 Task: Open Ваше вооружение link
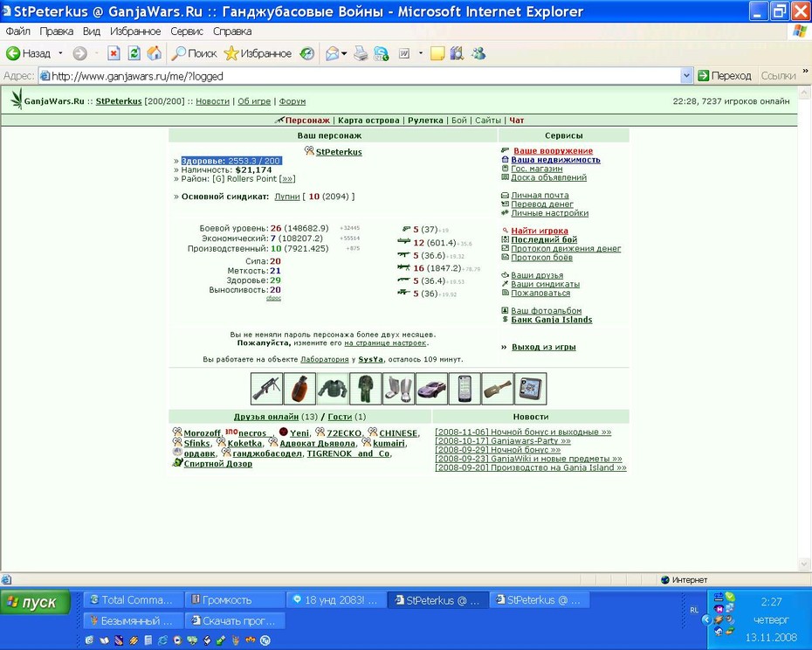(x=553, y=151)
